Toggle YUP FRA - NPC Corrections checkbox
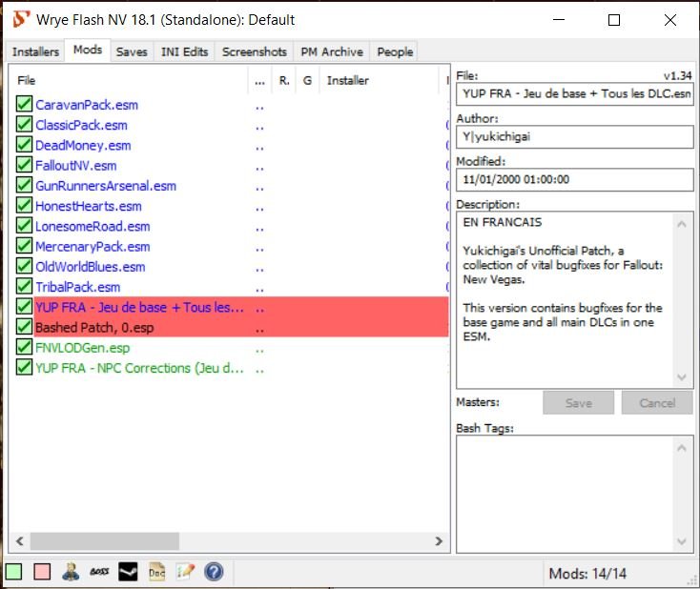The width and height of the screenshot is (700, 589). coord(24,367)
